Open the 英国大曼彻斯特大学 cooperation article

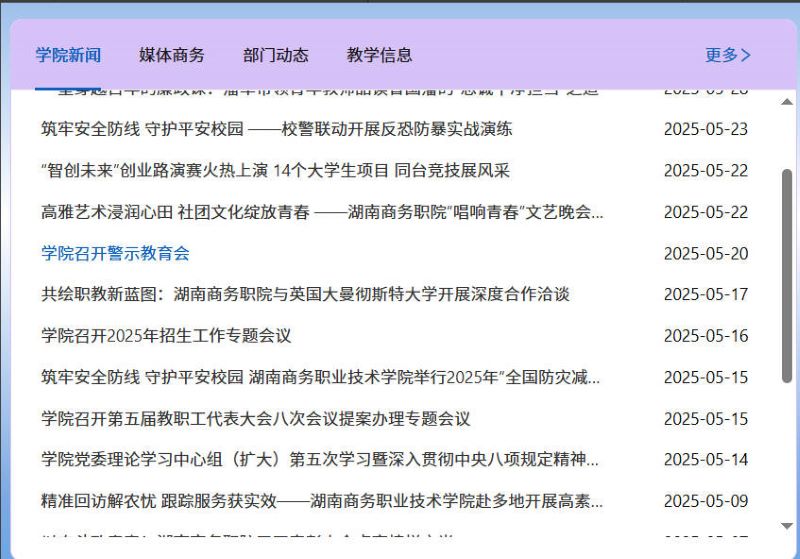(305, 295)
